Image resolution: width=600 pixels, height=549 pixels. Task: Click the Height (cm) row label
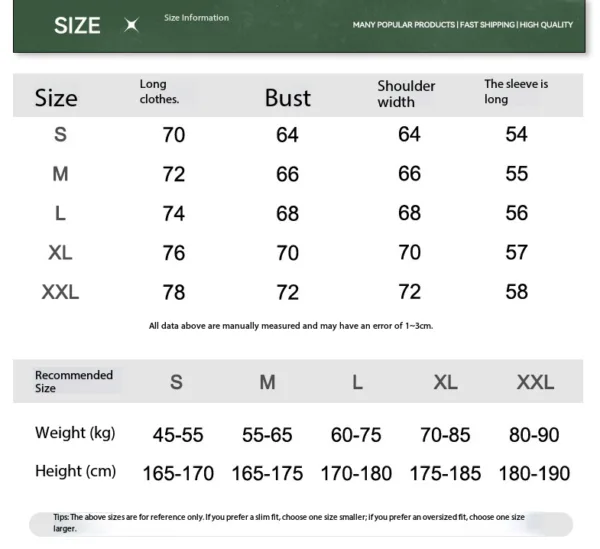[x=75, y=471]
